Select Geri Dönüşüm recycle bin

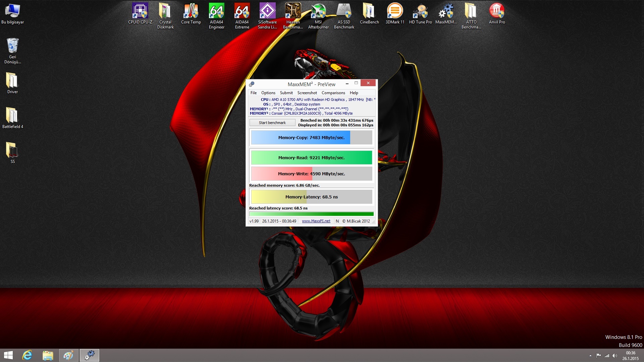coord(12,51)
